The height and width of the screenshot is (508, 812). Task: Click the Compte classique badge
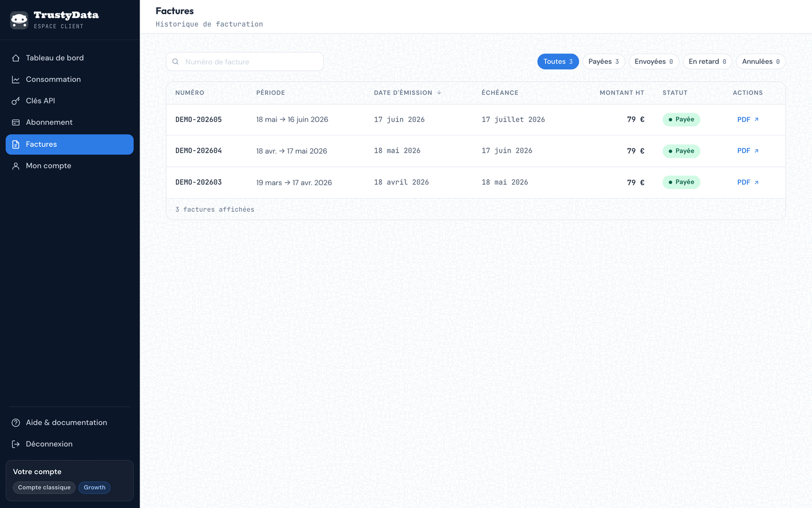tap(44, 488)
